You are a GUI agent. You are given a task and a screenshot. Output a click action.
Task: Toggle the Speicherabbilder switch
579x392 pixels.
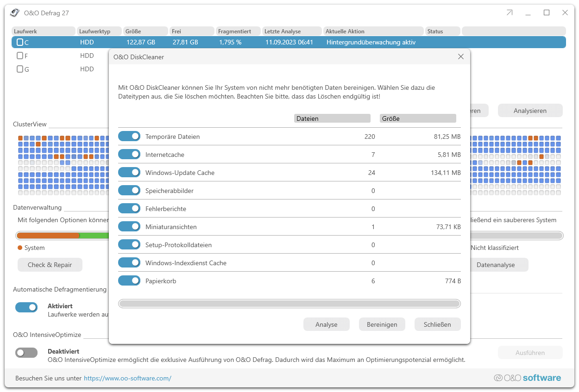(129, 190)
